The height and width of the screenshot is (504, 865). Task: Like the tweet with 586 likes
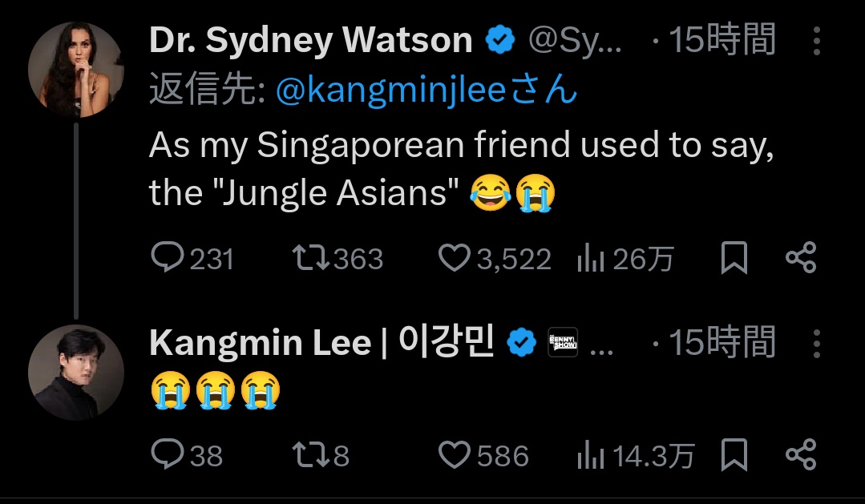[x=454, y=455]
